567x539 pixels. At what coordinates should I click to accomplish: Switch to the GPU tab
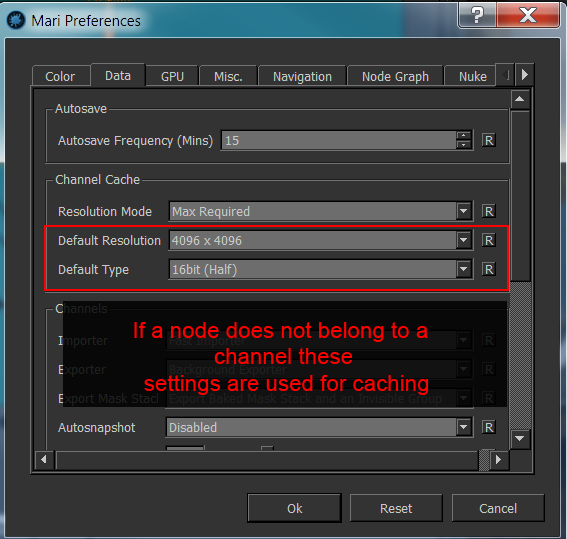(172, 76)
